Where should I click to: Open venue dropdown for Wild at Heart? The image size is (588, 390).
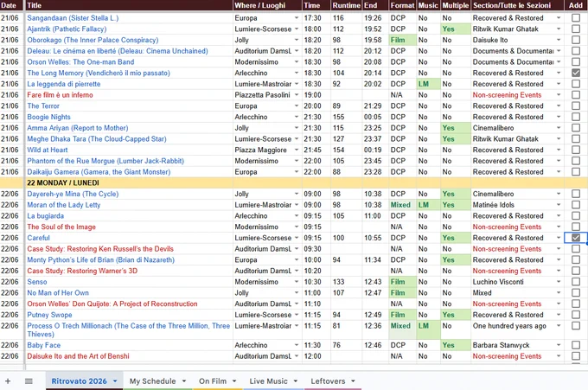(x=297, y=150)
